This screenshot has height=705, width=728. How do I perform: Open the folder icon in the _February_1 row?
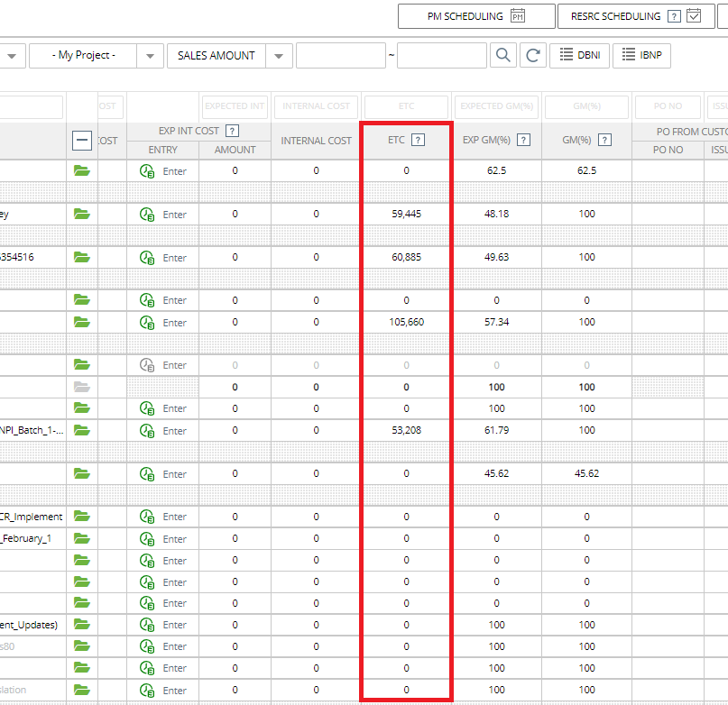tap(82, 538)
